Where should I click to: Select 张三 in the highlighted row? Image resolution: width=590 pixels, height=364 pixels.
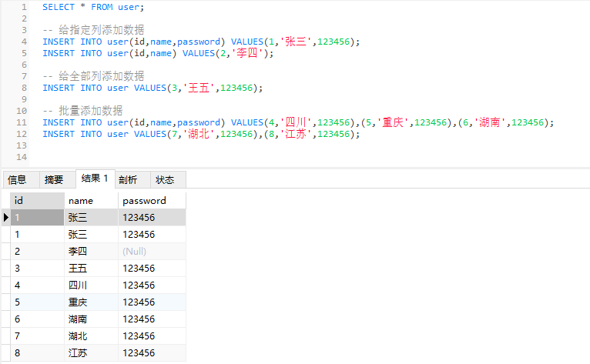click(91, 217)
